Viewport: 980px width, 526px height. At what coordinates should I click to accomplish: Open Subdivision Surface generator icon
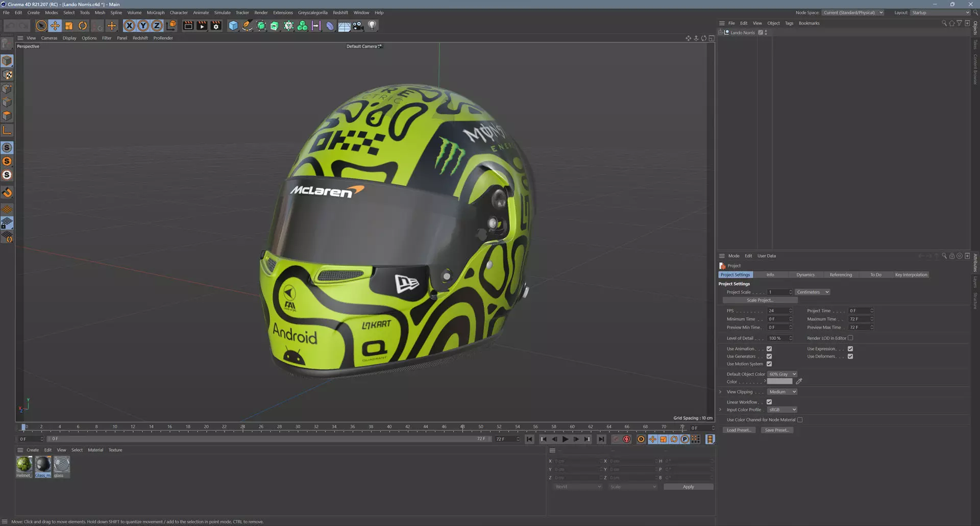coord(261,26)
